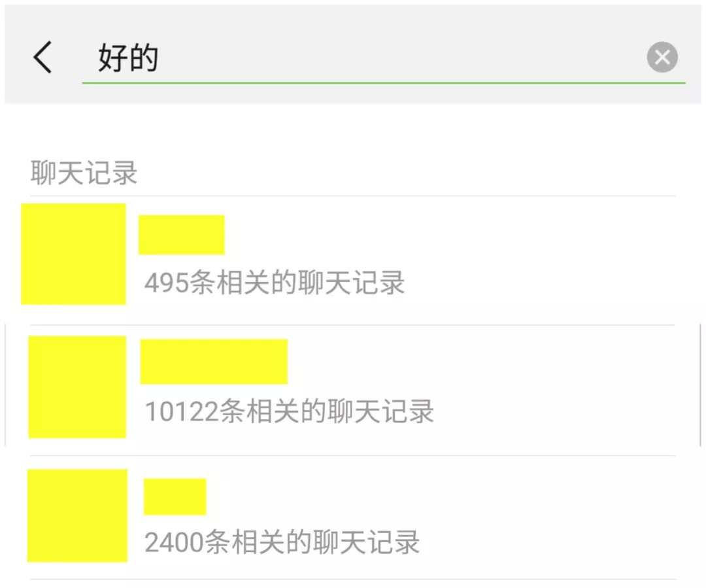The height and width of the screenshot is (588, 706).
Task: Click contact name above 2400条 text
Action: 175,496
